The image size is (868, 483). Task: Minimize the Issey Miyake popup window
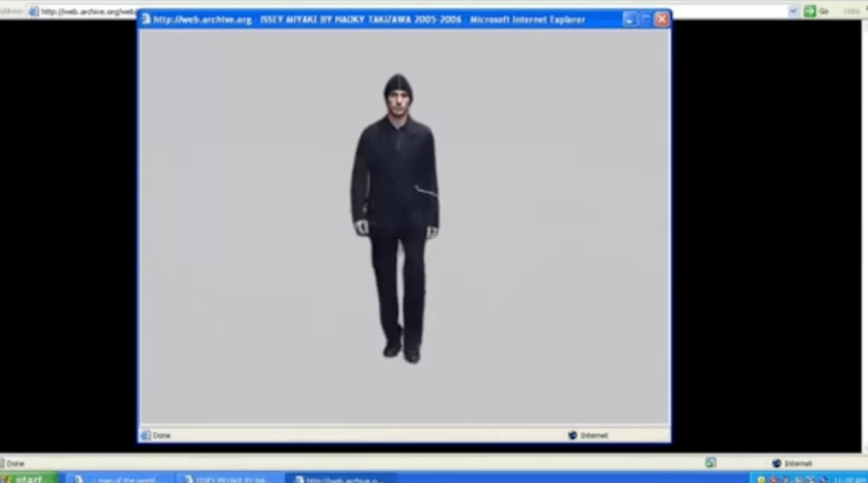point(630,20)
